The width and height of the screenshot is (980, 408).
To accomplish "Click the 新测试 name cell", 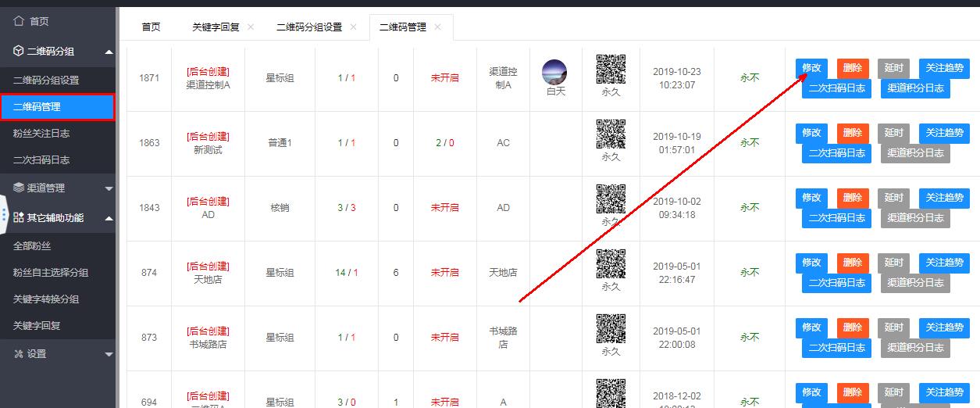I will click(208, 149).
